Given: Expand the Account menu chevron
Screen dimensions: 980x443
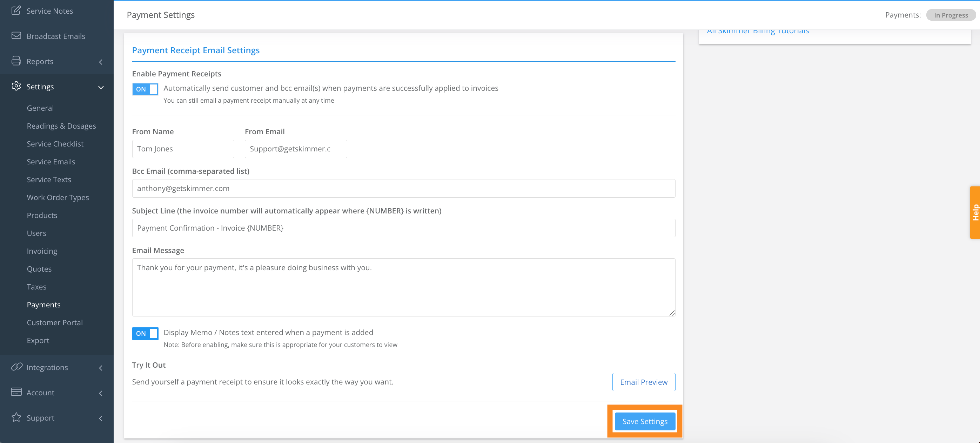Looking at the screenshot, I should click(101, 393).
